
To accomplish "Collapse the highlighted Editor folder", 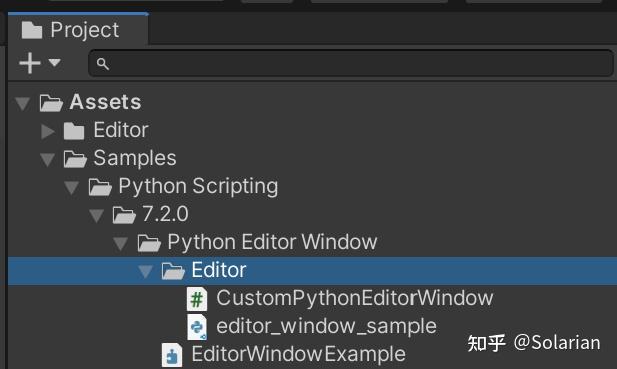I will [x=145, y=271].
